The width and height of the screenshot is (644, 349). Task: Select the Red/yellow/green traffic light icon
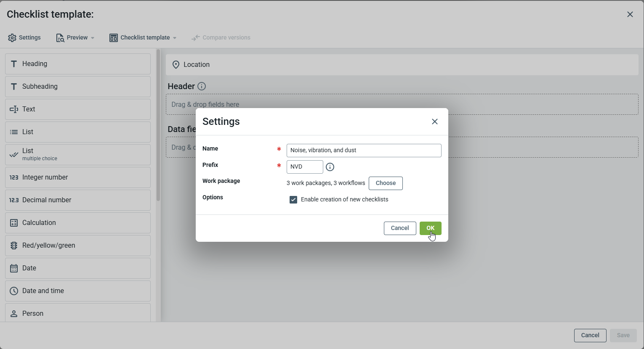[14, 246]
